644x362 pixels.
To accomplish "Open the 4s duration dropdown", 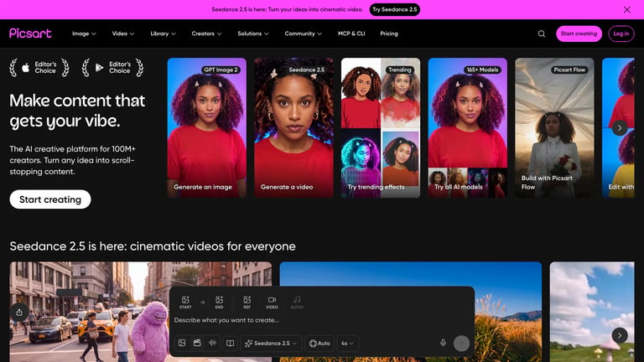I will point(347,343).
